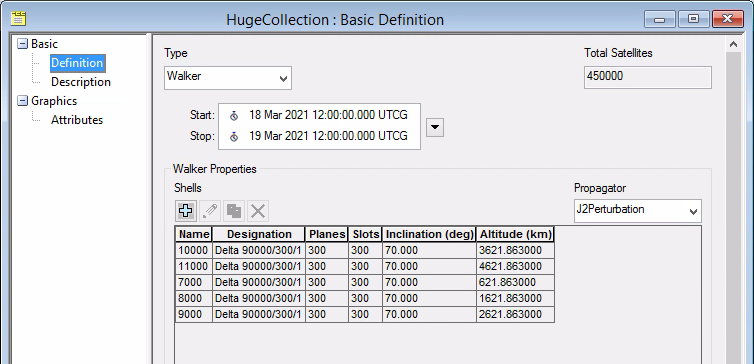Click the edit shell pencil icon
Viewport: 754px width, 364px height.
(x=210, y=211)
